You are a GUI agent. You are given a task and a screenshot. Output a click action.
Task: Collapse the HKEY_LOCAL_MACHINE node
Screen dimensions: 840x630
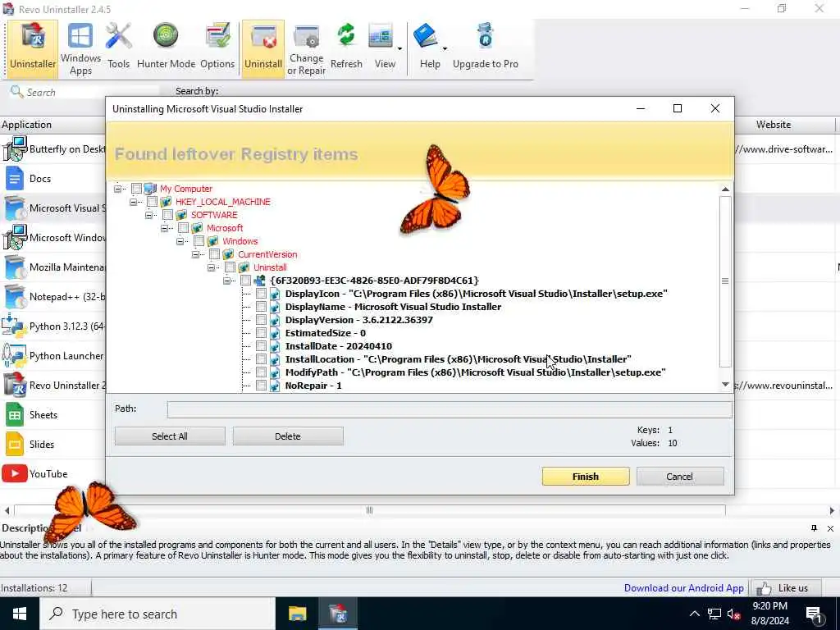pos(134,202)
